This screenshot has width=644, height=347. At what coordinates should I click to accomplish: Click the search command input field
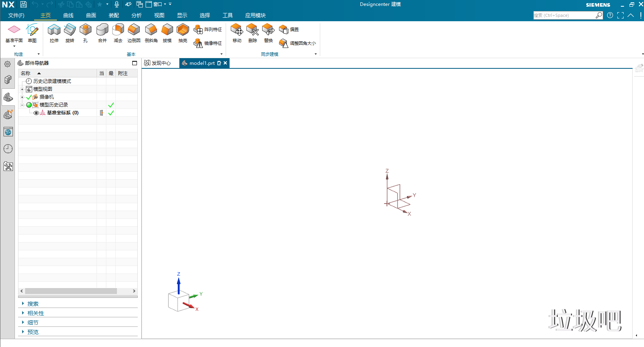point(564,15)
